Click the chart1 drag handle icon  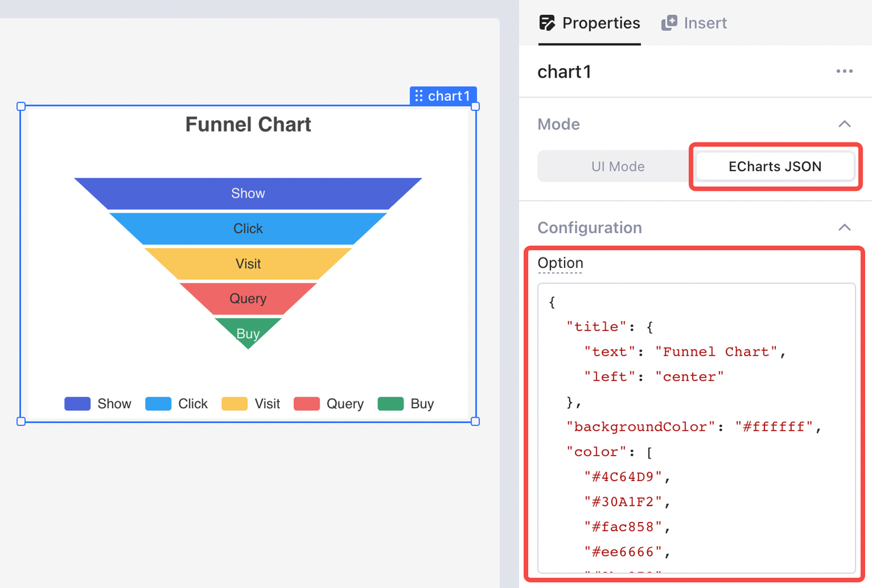[419, 96]
